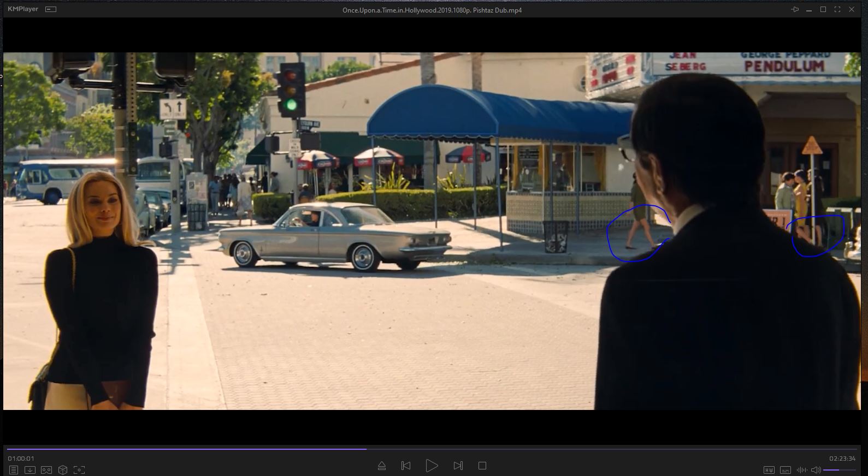This screenshot has width=868, height=476.
Task: Click the screen capture frame icon
Action: click(x=79, y=470)
